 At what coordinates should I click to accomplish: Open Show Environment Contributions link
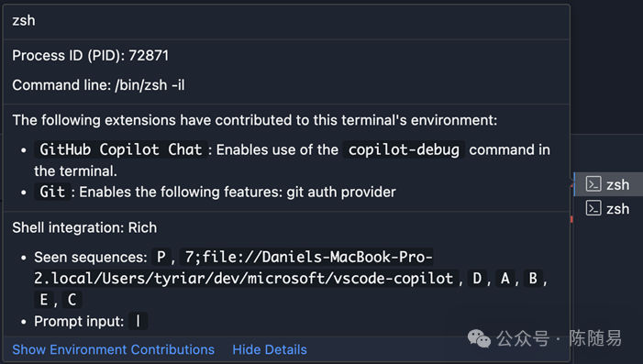(x=113, y=349)
